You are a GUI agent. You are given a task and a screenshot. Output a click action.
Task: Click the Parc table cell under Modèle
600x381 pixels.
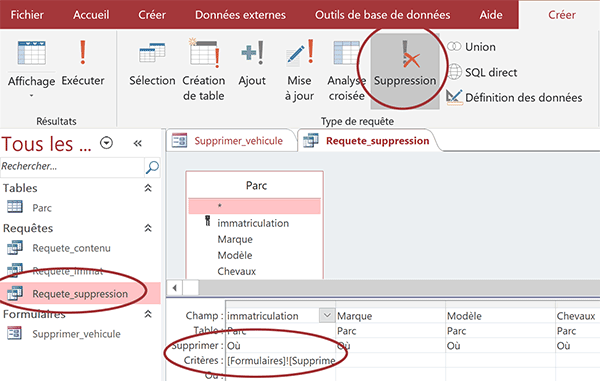tap(501, 331)
